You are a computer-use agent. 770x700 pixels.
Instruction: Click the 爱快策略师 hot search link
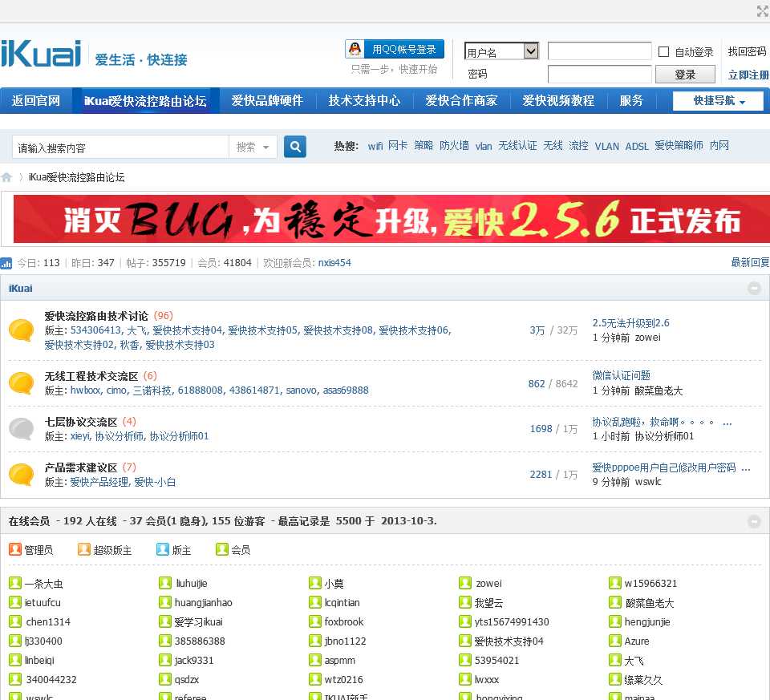(x=679, y=146)
